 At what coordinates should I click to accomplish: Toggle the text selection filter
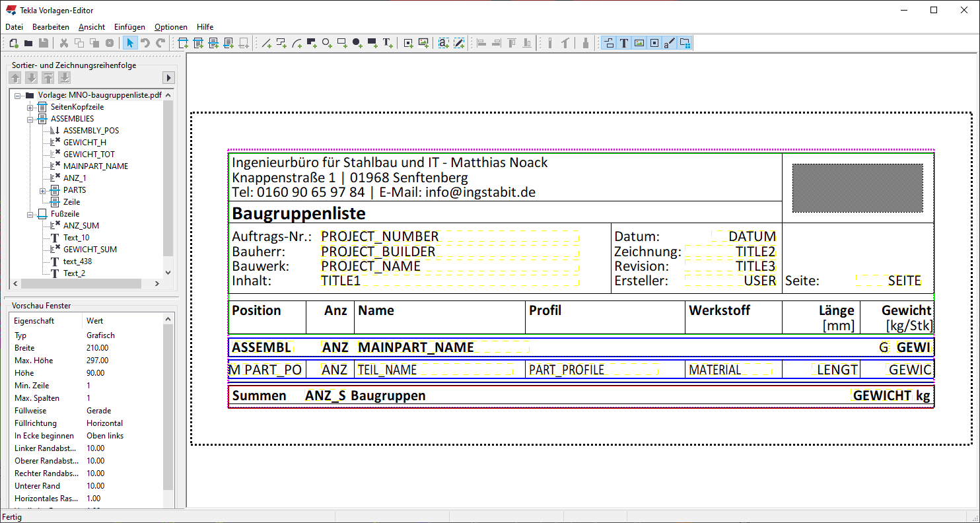click(x=623, y=43)
